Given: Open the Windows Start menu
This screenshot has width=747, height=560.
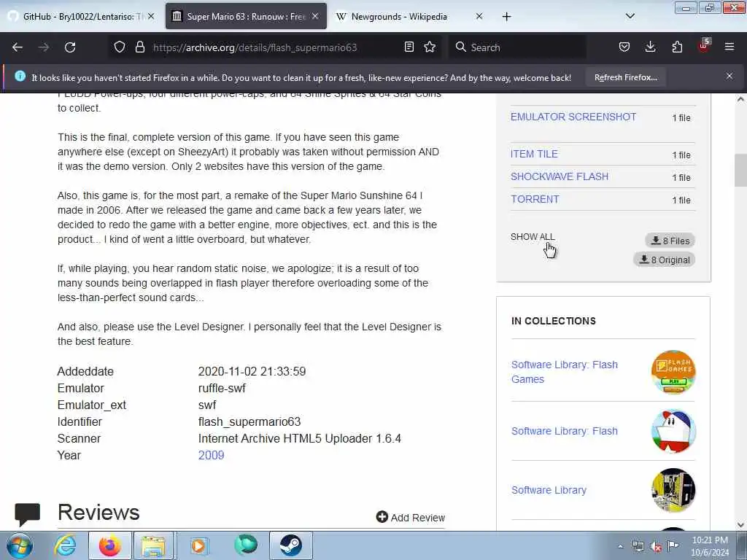Looking at the screenshot, I should click(20, 545).
